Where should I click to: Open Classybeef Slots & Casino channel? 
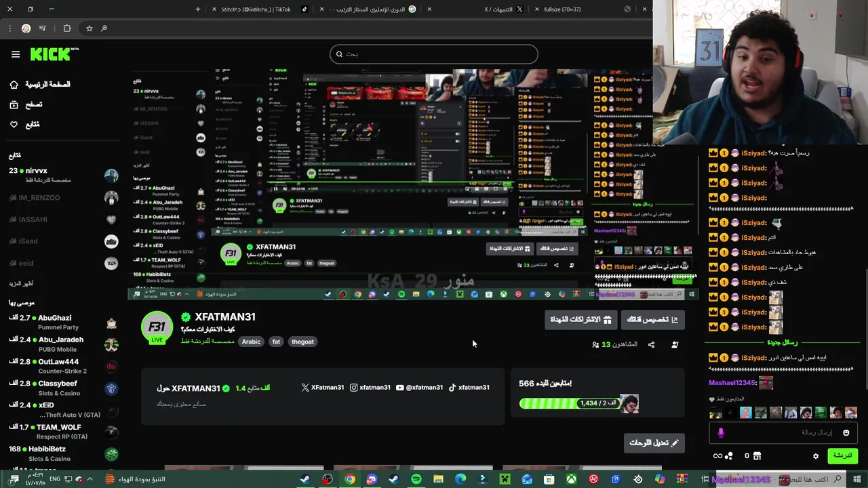[63, 388]
